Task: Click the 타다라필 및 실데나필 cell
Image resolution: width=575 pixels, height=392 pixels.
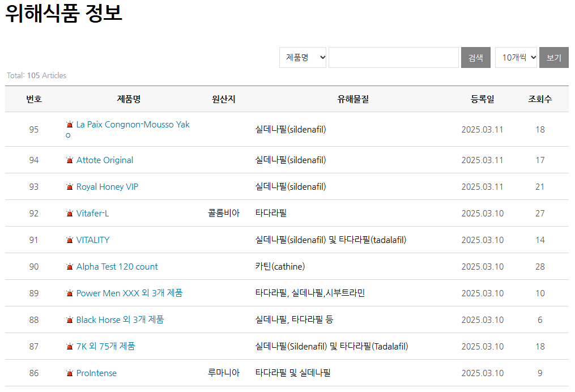Action: 293,373
